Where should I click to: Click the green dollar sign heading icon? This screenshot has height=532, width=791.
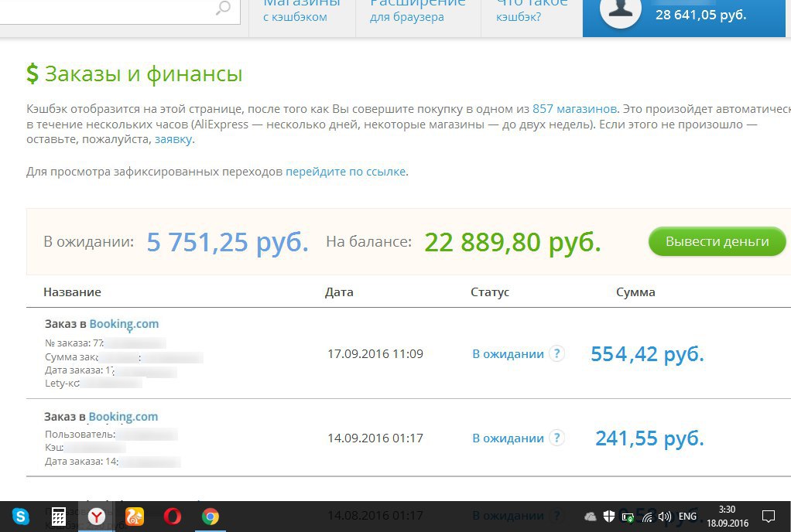pyautogui.click(x=33, y=73)
